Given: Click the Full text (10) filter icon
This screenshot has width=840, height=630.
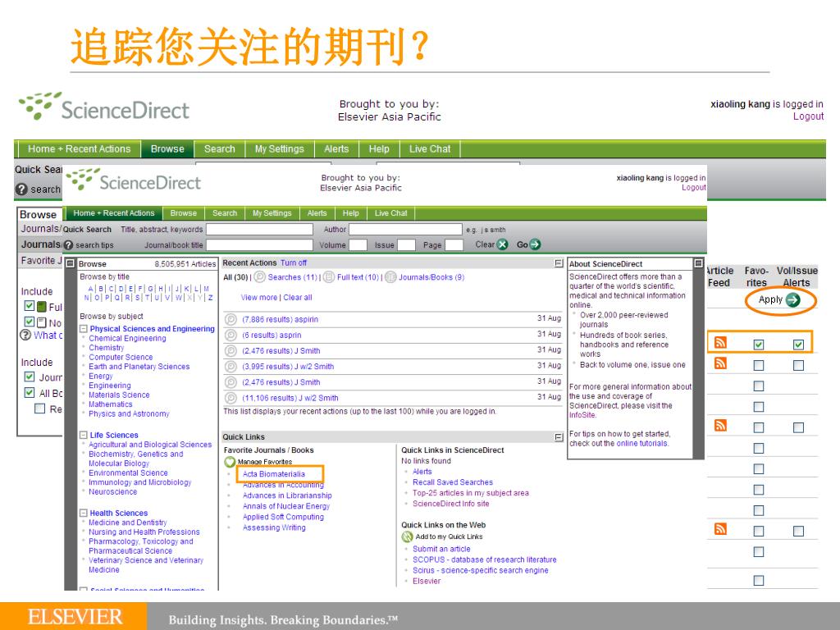Looking at the screenshot, I should [x=329, y=277].
